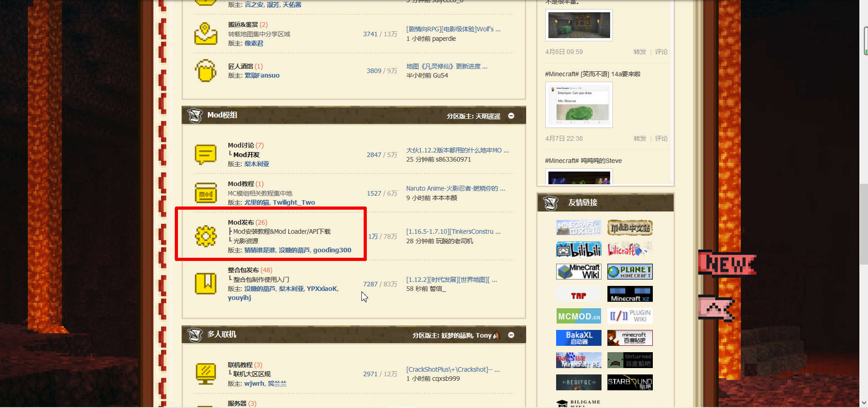Viewport: 868px width, 408px height.
Task: Open the Mod讨论 chat bubble icon
Action: pos(206,155)
